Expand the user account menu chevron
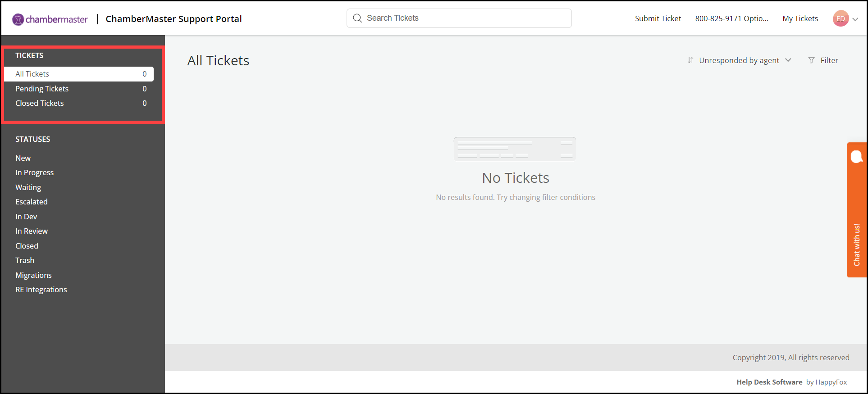868x394 pixels. pyautogui.click(x=855, y=19)
